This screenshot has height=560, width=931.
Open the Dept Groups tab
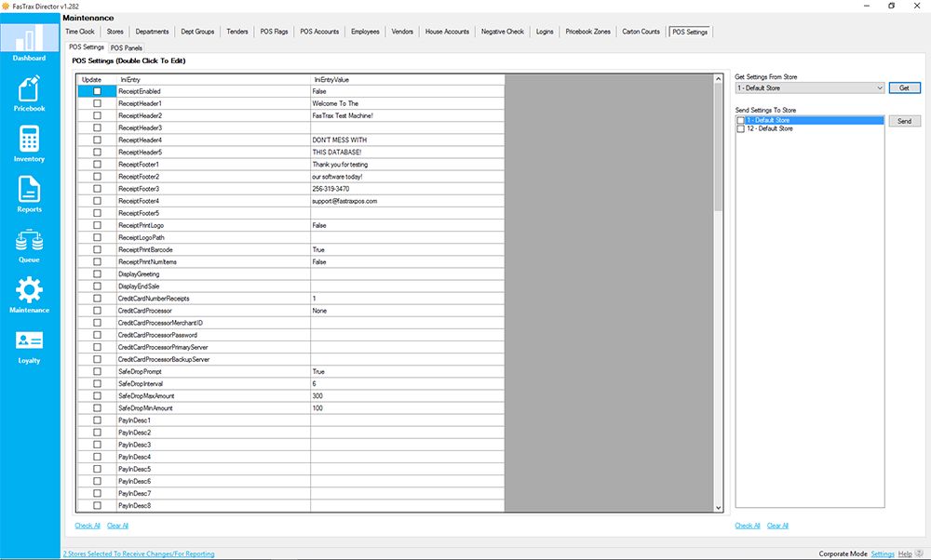[197, 32]
